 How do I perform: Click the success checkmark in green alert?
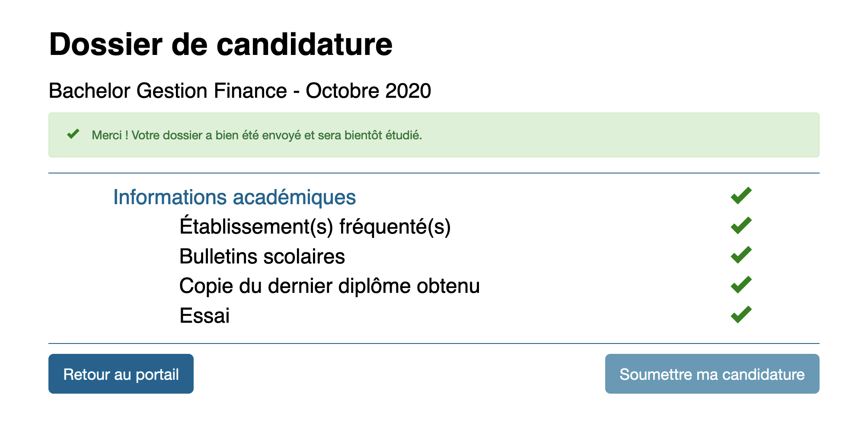click(x=73, y=134)
